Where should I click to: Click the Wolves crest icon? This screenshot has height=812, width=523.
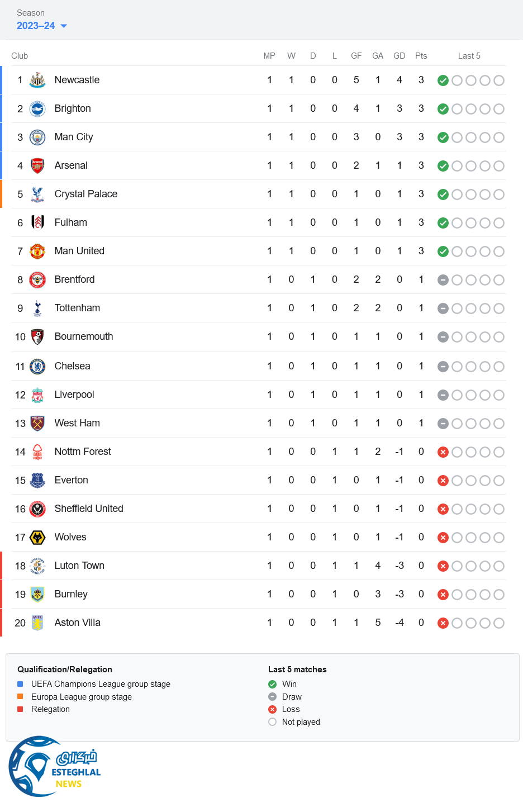pyautogui.click(x=37, y=537)
